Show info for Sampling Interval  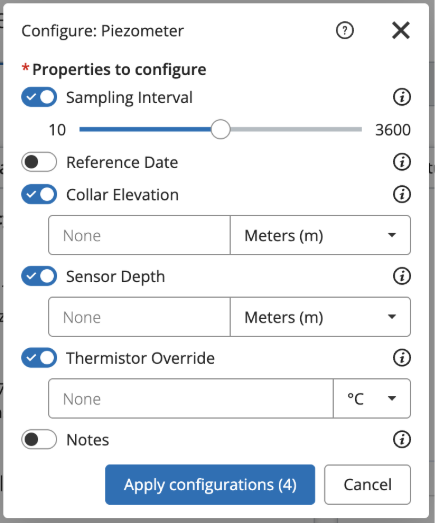click(402, 97)
